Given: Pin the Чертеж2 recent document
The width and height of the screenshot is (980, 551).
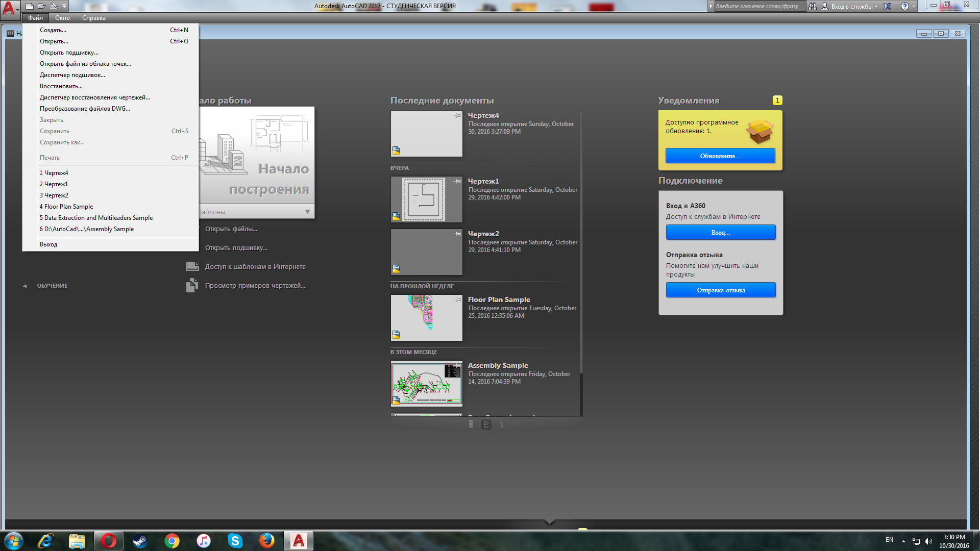Looking at the screenshot, I should coord(457,234).
